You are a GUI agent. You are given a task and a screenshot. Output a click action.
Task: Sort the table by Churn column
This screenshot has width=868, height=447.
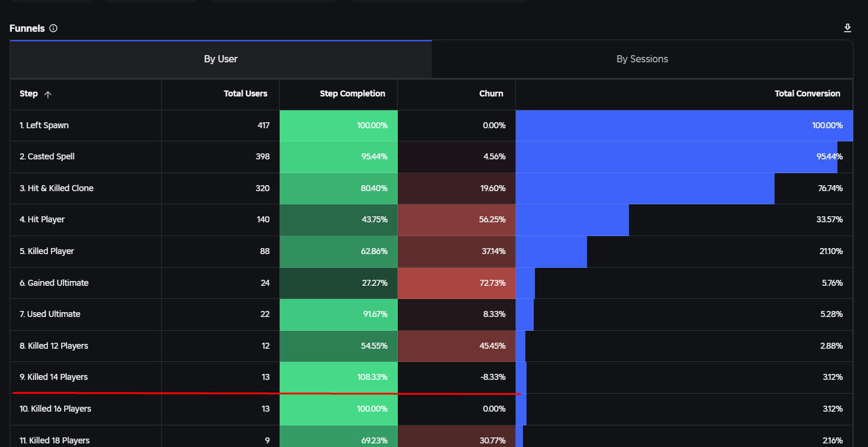pos(491,93)
